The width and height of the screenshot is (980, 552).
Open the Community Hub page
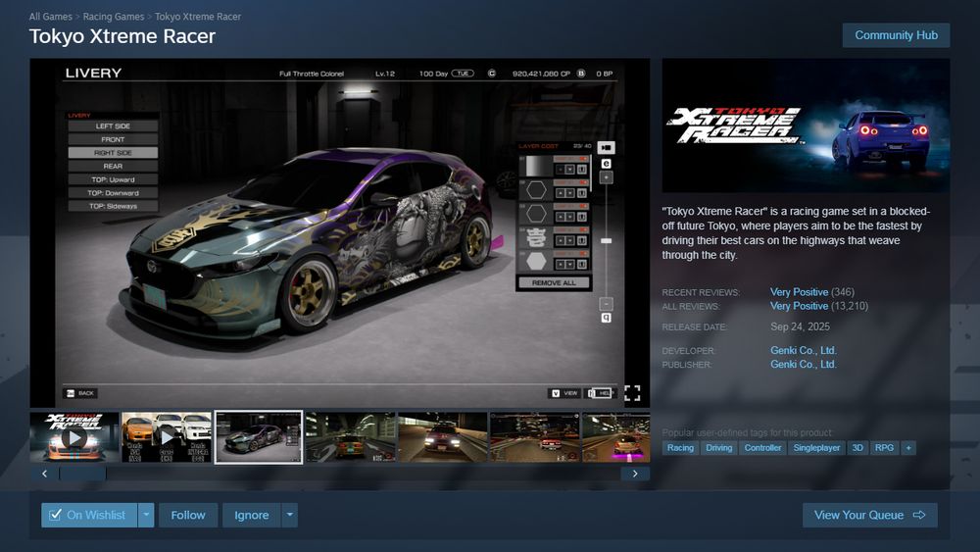896,35
